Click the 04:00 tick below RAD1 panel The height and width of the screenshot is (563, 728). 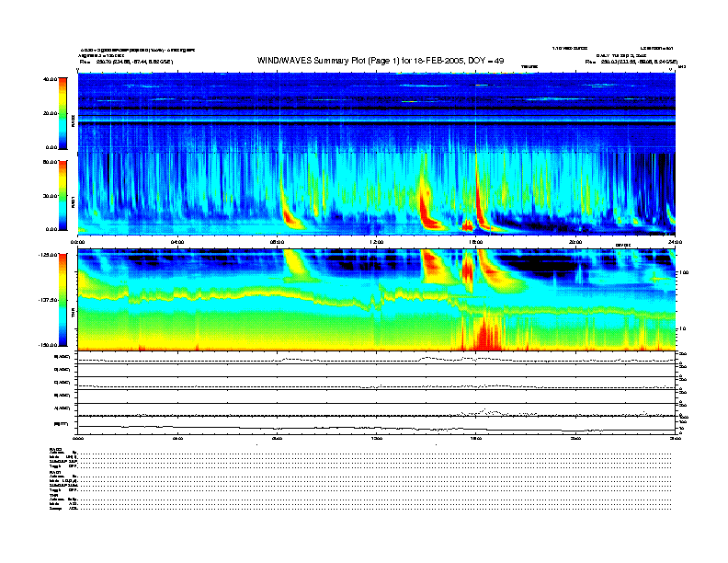point(177,242)
